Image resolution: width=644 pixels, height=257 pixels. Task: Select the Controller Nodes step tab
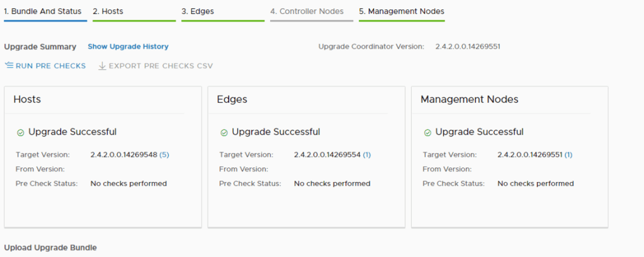307,11
